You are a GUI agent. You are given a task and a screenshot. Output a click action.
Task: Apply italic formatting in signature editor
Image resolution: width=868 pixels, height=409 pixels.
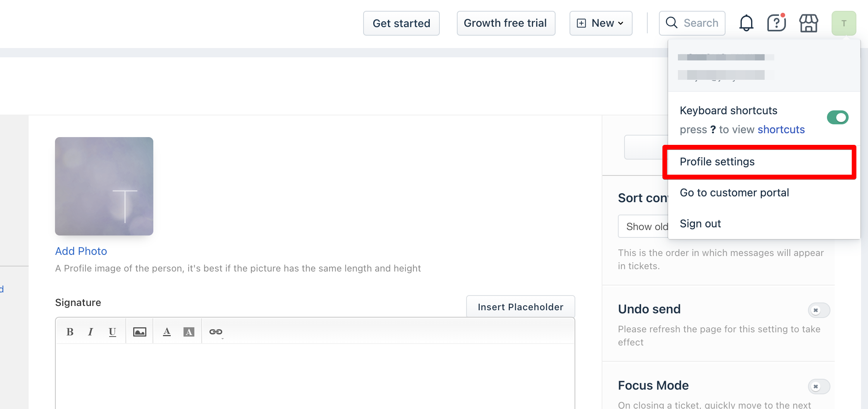click(x=91, y=332)
